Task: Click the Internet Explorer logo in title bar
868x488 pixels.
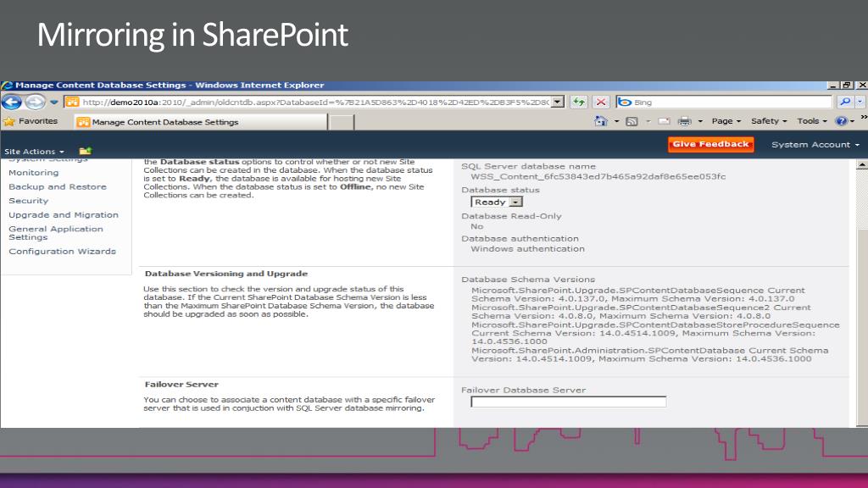Action: point(7,86)
